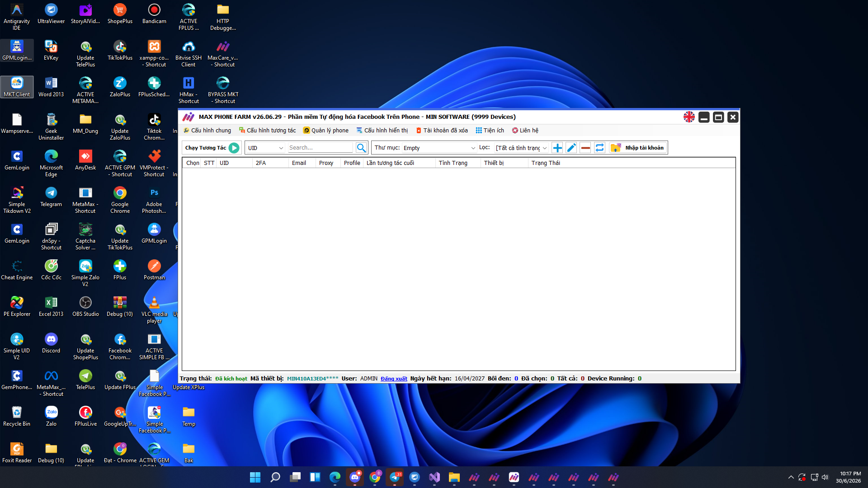Screen dimensions: 868x488
Task: Select the Recycle Bin desktop icon
Action: [x=17, y=417]
